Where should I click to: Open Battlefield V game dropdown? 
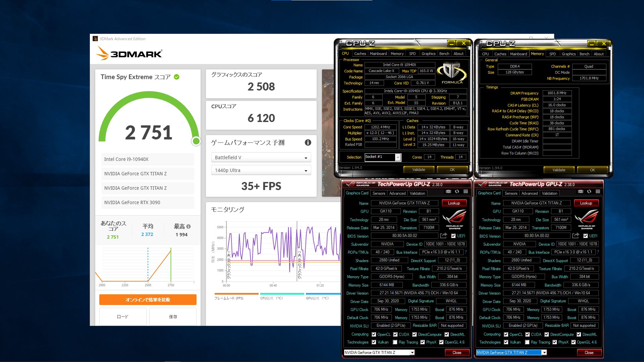click(x=261, y=158)
